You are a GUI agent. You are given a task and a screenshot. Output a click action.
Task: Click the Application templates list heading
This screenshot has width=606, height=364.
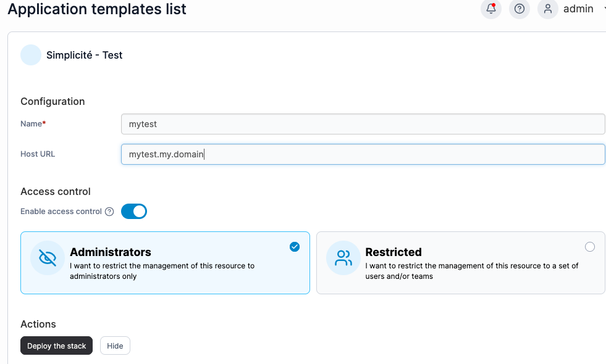97,9
